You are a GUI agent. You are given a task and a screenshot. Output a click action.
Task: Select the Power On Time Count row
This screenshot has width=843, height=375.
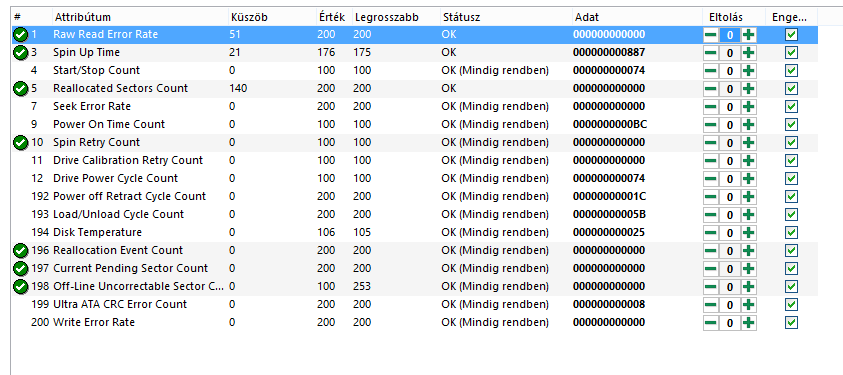pos(415,125)
